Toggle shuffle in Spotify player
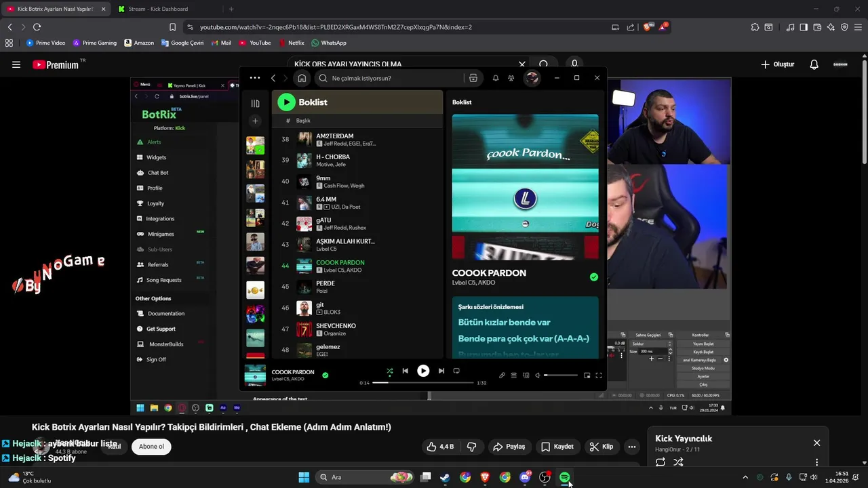 click(389, 371)
